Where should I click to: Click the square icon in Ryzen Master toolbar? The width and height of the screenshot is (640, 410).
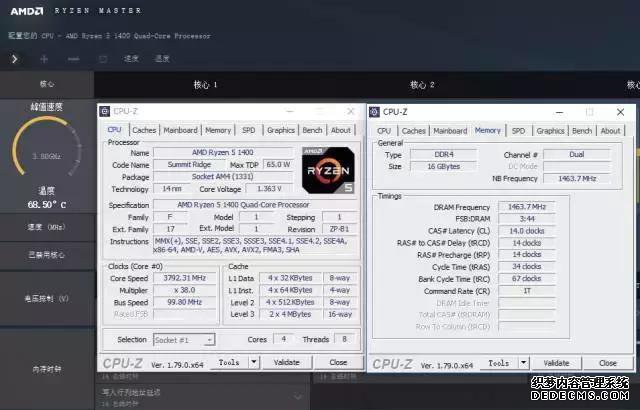point(103,59)
